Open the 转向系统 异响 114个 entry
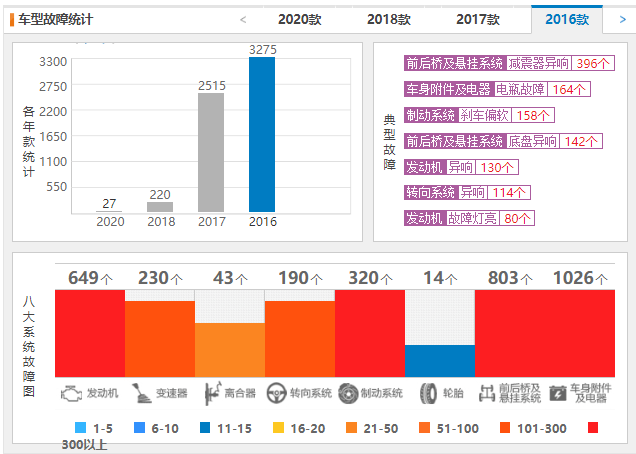The image size is (636, 454). point(467,192)
